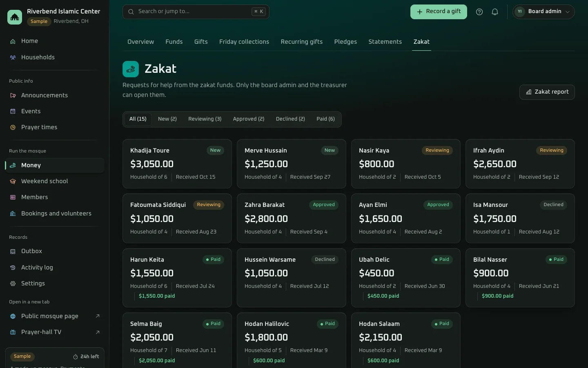
Task: Open Isa Mansour's declined request card
Action: [x=520, y=218]
